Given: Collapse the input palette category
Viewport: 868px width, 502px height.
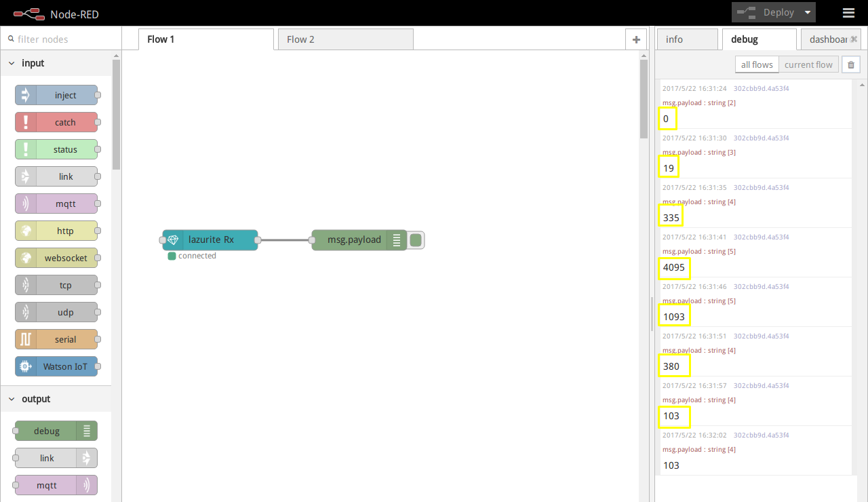Looking at the screenshot, I should tap(56, 63).
